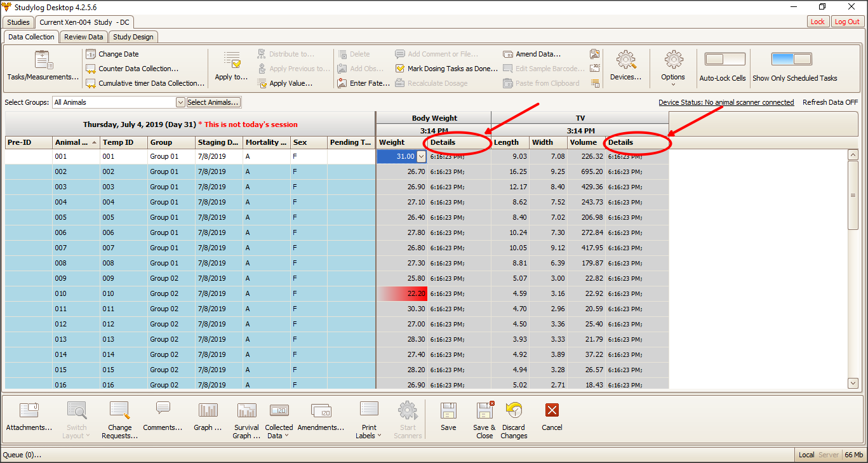This screenshot has height=463, width=868.
Task: Toggle the Auto-Lock Cells switch
Action: click(x=724, y=59)
